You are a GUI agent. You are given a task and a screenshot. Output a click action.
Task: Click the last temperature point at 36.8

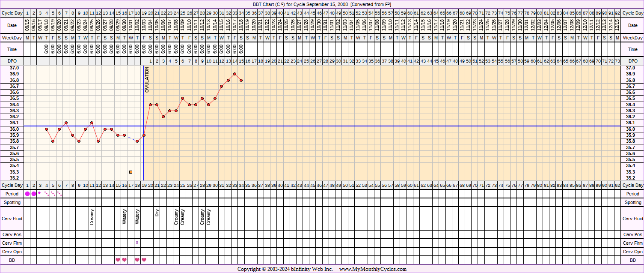click(x=241, y=80)
